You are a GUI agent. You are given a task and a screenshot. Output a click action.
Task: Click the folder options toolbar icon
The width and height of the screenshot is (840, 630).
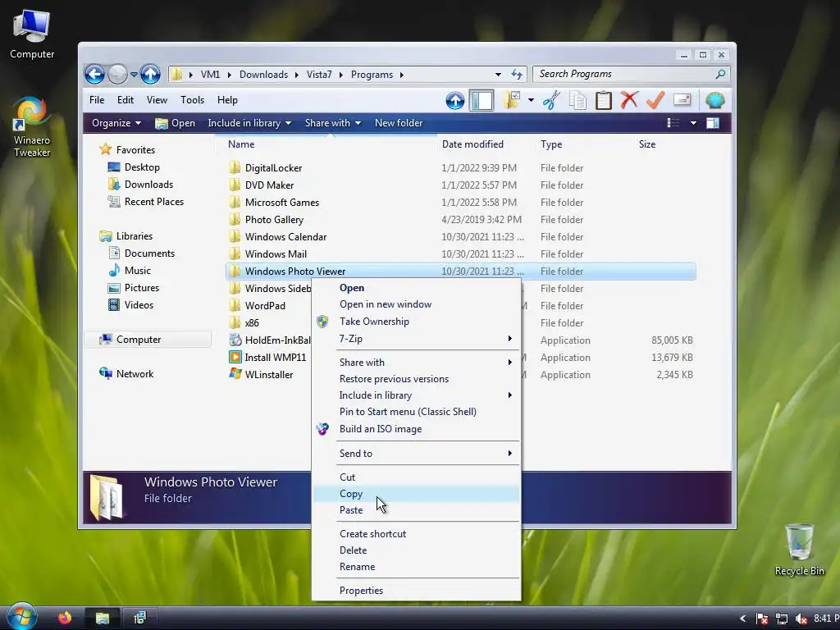[512, 100]
